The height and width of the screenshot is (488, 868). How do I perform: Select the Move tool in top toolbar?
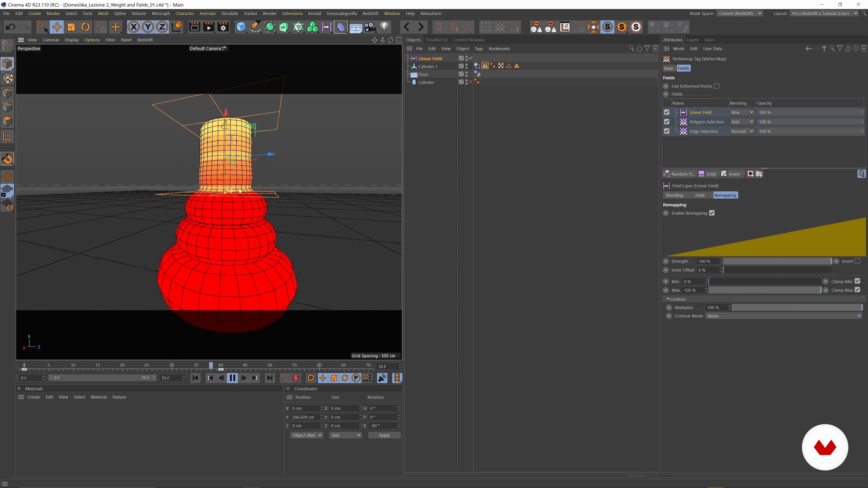click(57, 27)
